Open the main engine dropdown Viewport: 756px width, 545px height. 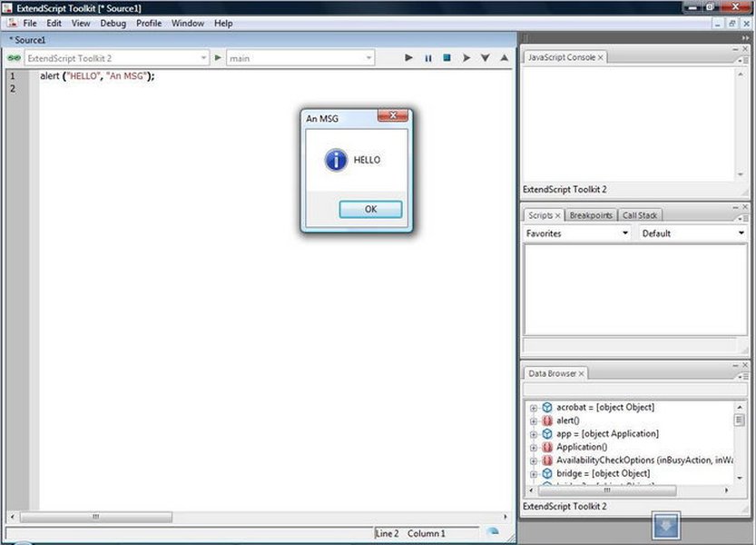(x=300, y=58)
